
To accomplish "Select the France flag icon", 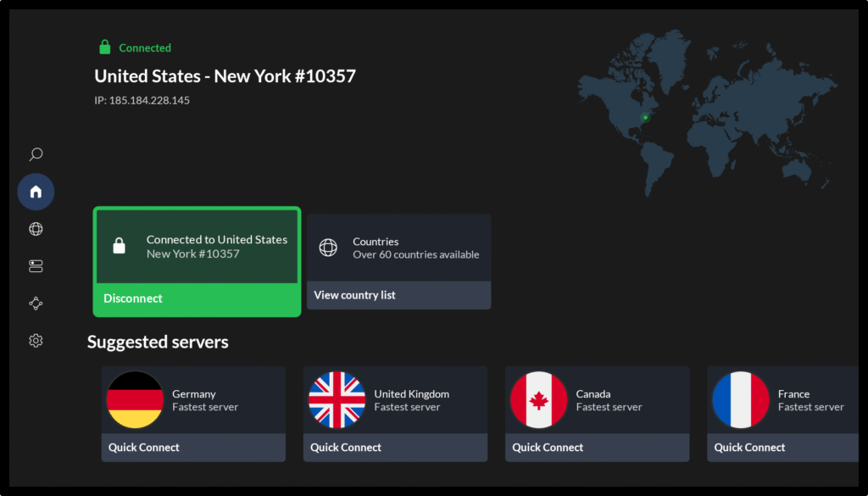I will coord(739,398).
